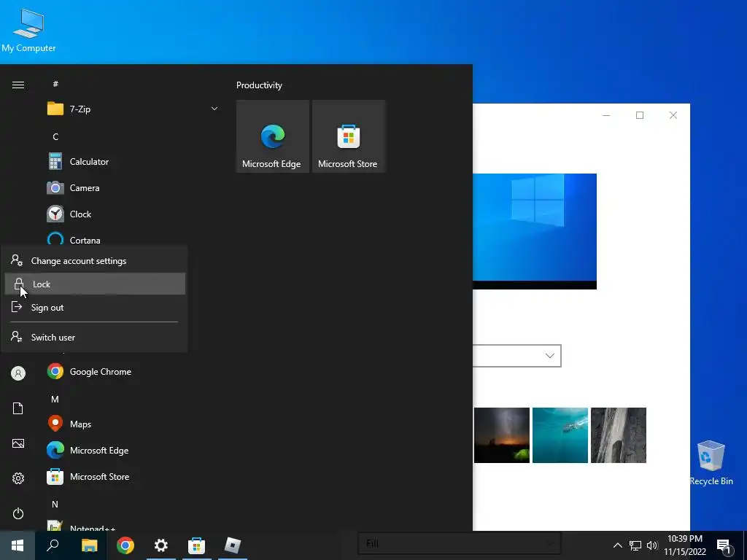Pick the gray rock cliff thumbnail
This screenshot has height=560, width=747.
(x=619, y=435)
